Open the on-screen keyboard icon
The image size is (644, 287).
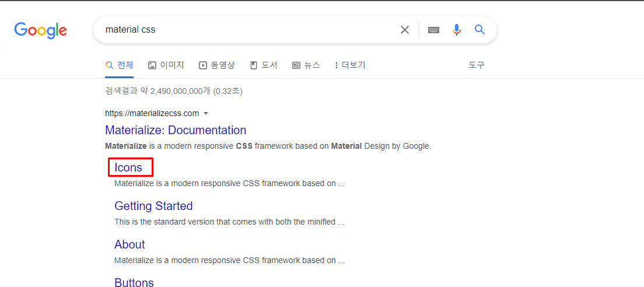434,30
